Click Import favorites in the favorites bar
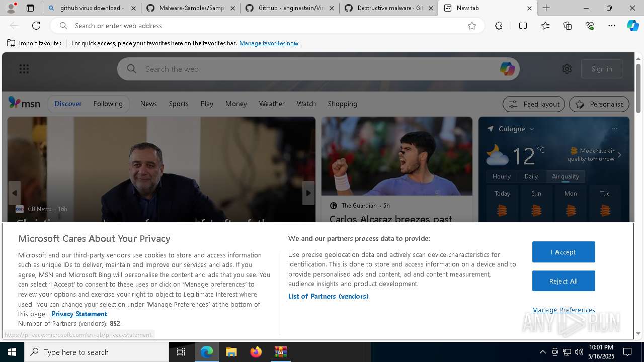Viewport: 644px width, 362px height. (x=34, y=43)
